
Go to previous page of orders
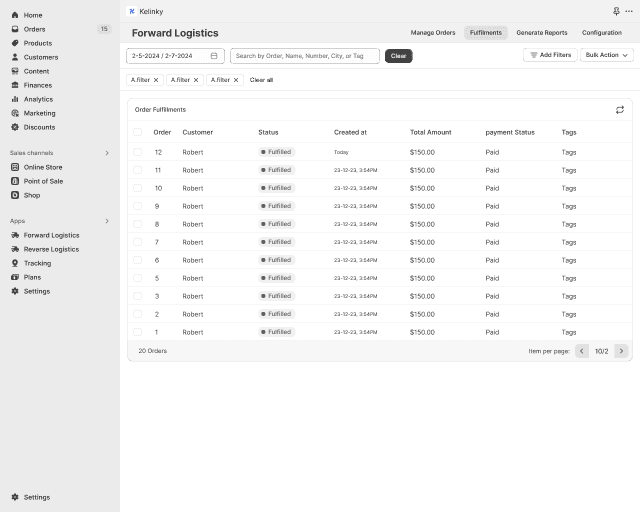click(582, 351)
